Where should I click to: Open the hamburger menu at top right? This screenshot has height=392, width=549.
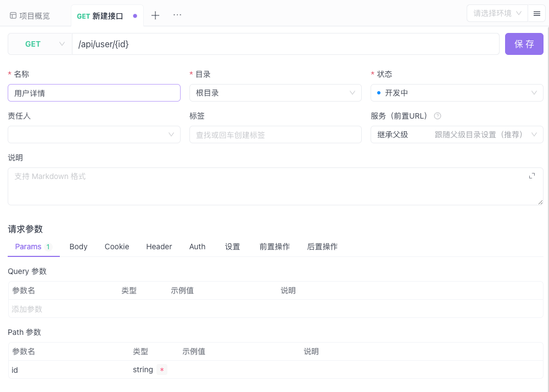coord(536,13)
